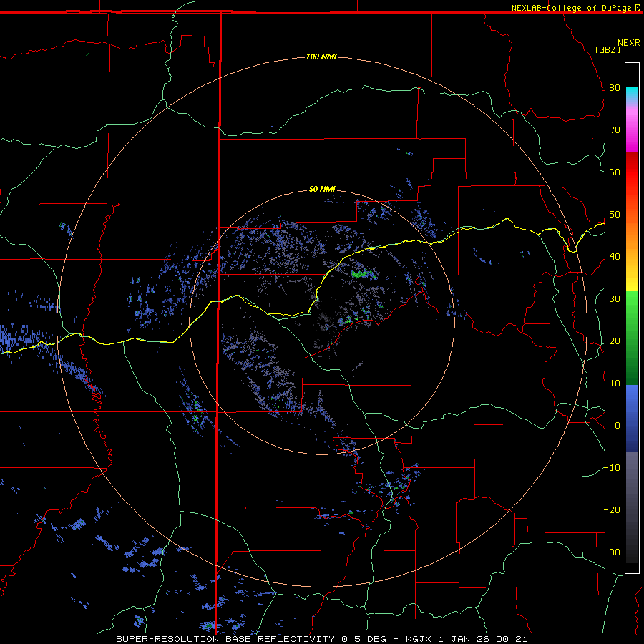The image size is (644, 644).
Task: Click the blue section of color scale
Action: [632, 419]
